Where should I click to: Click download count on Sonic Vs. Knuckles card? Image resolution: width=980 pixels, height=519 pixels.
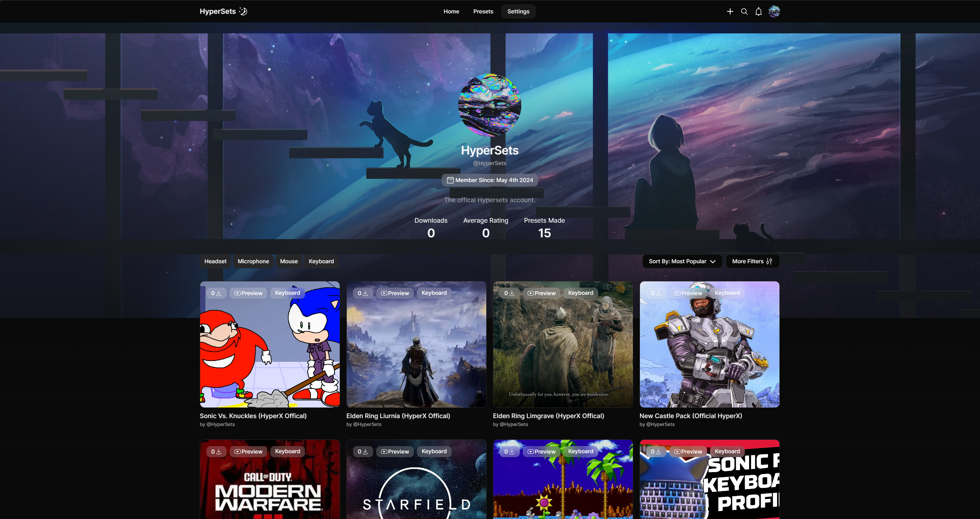coord(216,293)
